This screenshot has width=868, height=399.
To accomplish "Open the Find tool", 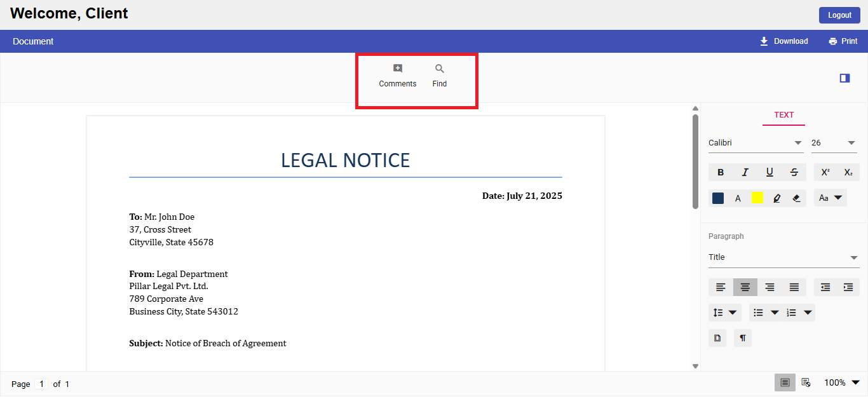I will point(439,74).
